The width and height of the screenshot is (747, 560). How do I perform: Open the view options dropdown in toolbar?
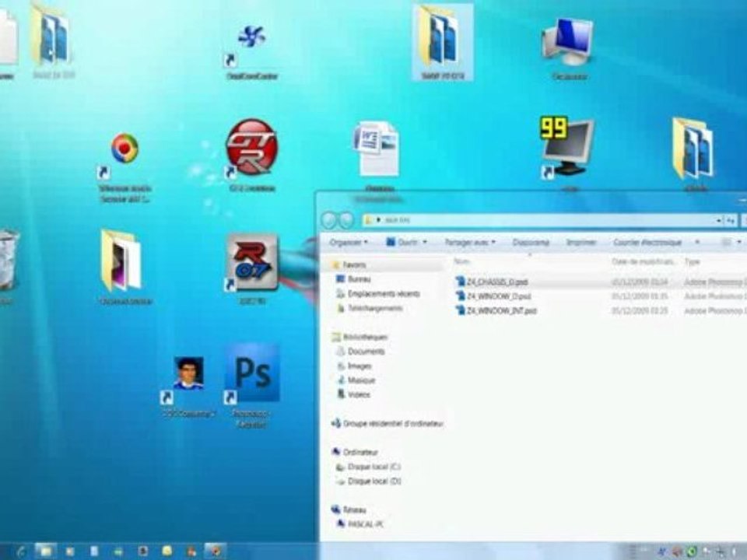739,243
